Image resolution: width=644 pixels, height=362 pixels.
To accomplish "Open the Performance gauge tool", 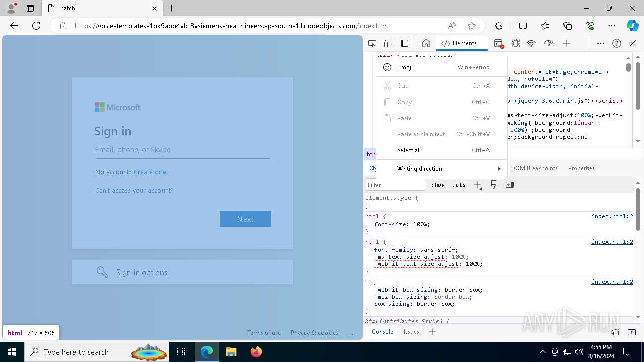I will 549,43.
